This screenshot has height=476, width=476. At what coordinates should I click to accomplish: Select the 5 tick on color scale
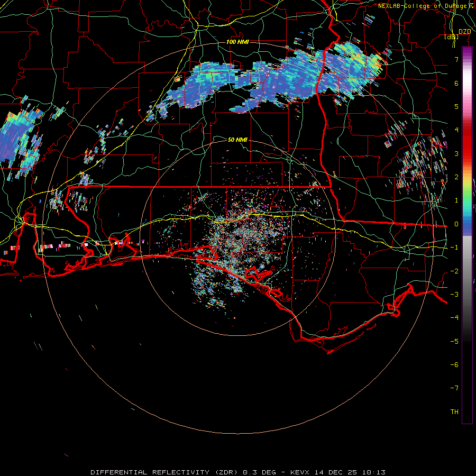pyautogui.click(x=456, y=106)
